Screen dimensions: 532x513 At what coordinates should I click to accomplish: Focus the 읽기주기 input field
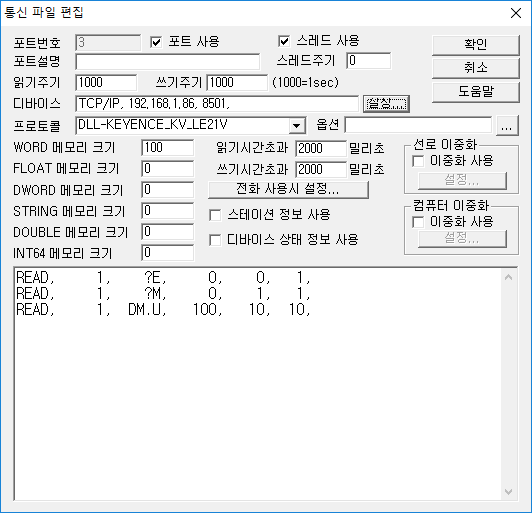pyautogui.click(x=106, y=83)
